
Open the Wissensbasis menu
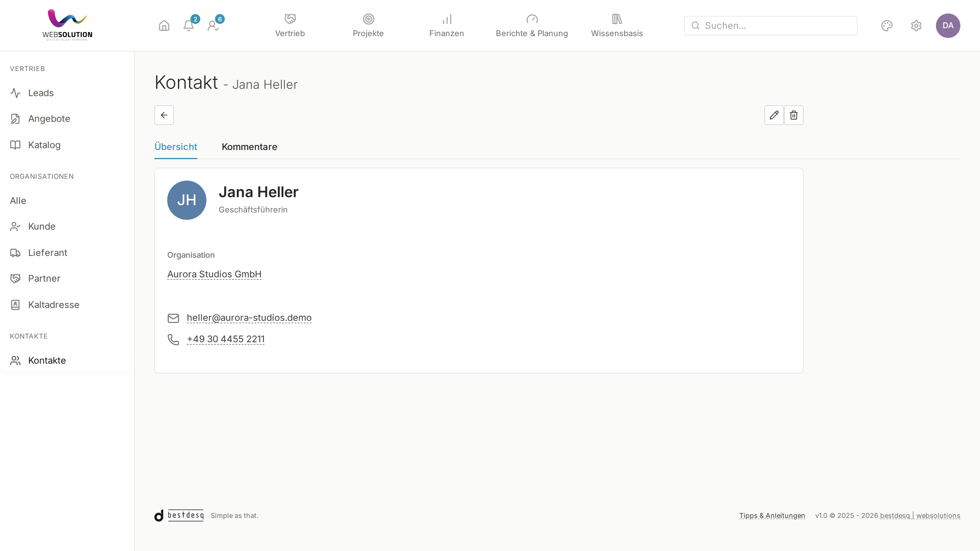tap(617, 25)
